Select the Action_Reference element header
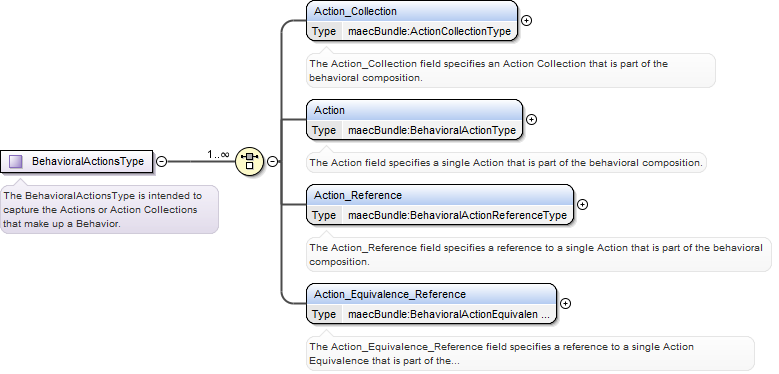This screenshot has width=779, height=374. [x=440, y=195]
